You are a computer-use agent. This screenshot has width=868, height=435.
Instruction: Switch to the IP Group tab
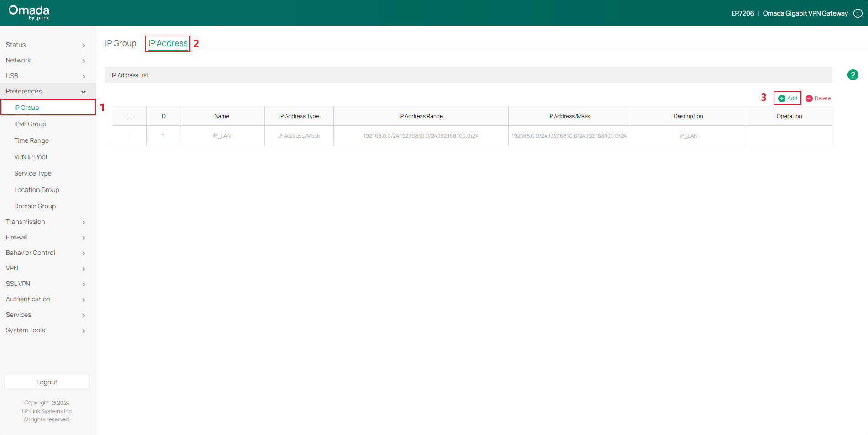click(120, 43)
